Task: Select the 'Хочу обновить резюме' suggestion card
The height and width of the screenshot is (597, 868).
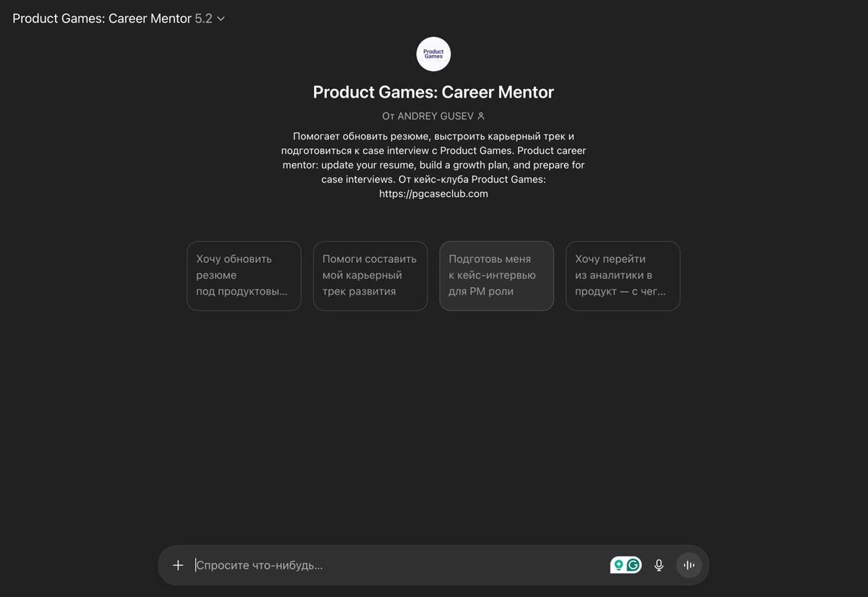Action: pos(244,276)
